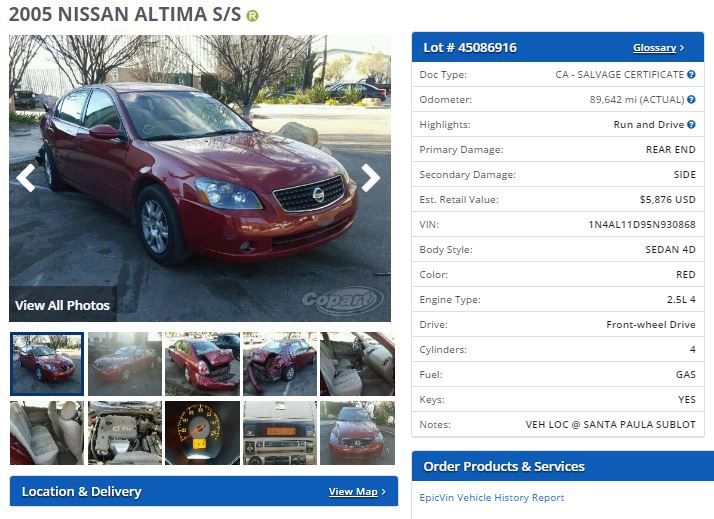The image size is (714, 519).
Task: Open the Glossary link
Action: click(658, 48)
